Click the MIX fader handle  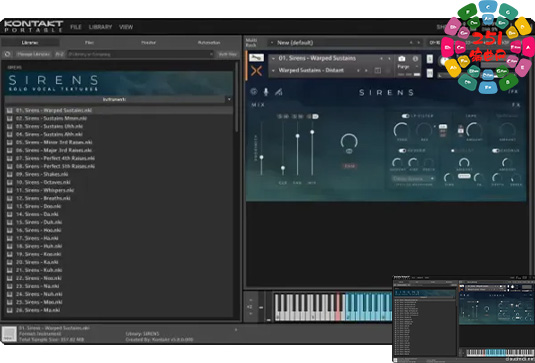pos(312,132)
